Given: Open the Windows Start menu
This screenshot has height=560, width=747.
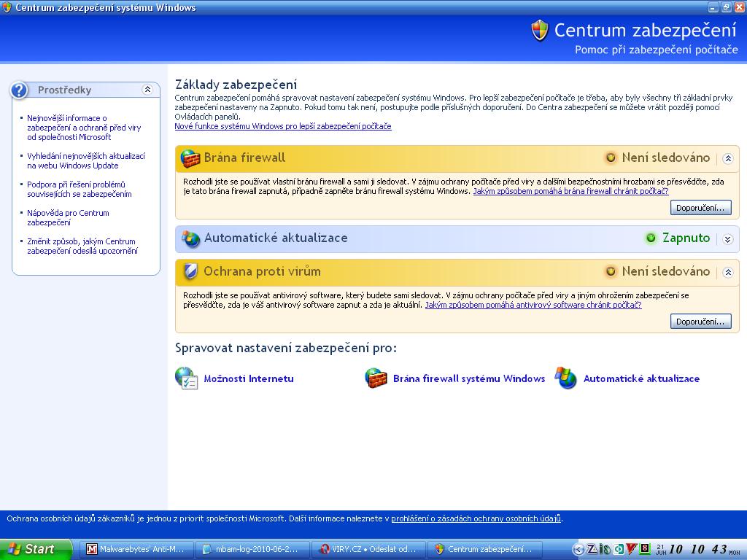Looking at the screenshot, I should tap(35, 549).
